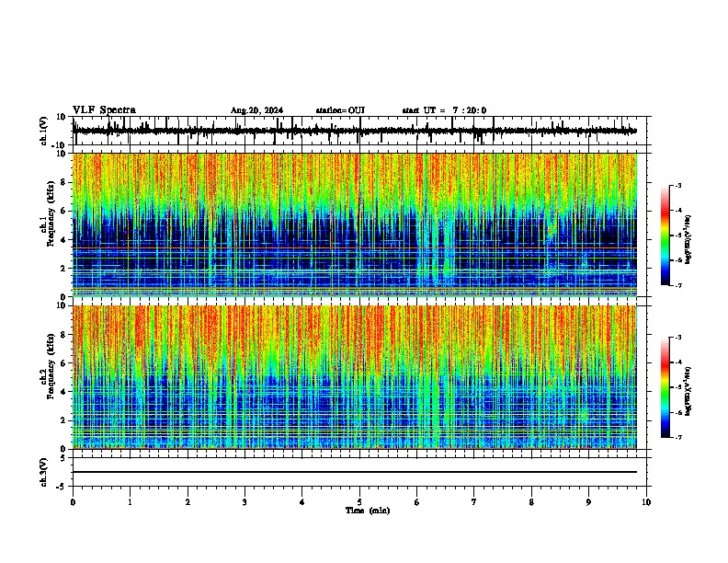Click the "station=OUI" header label
The image size is (728, 563).
click(x=340, y=110)
